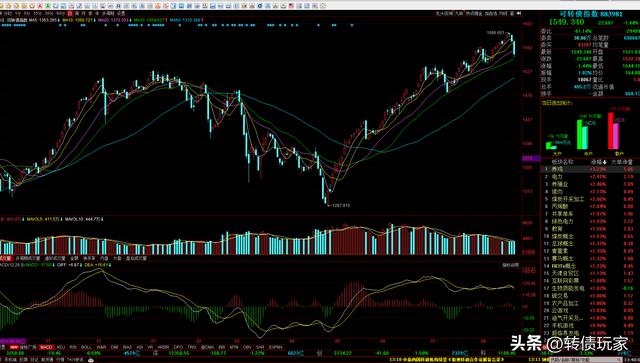Open the EXPMA indicator tab
640x363 pixels.
click(276, 347)
